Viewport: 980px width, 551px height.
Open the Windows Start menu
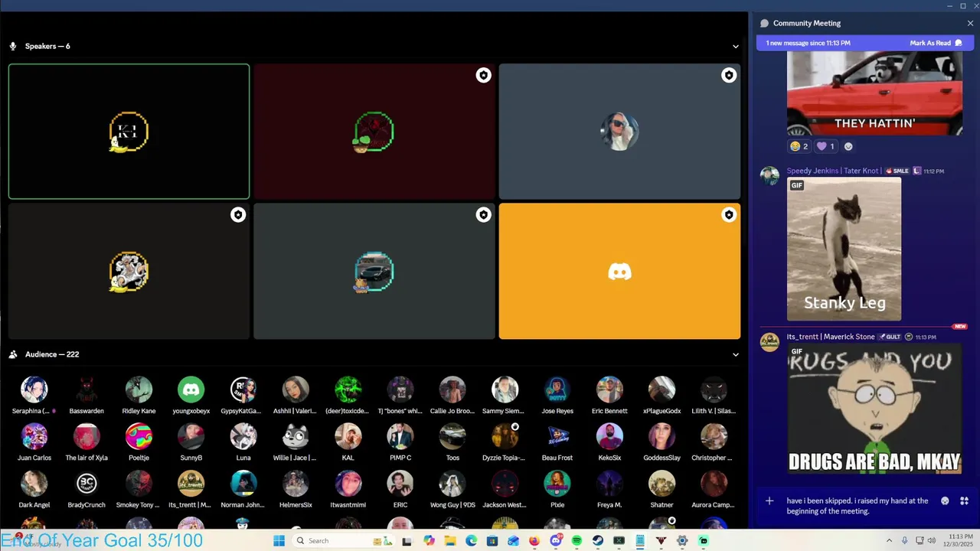pyautogui.click(x=279, y=541)
